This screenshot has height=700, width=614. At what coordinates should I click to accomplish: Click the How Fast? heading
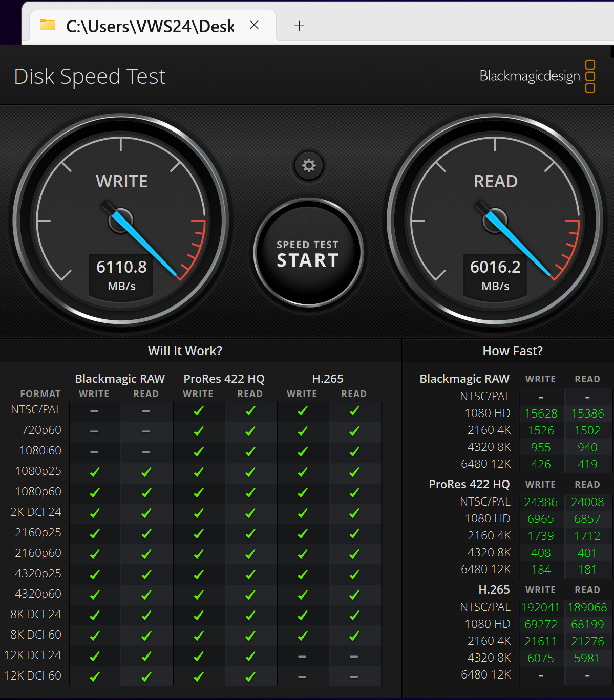click(513, 351)
